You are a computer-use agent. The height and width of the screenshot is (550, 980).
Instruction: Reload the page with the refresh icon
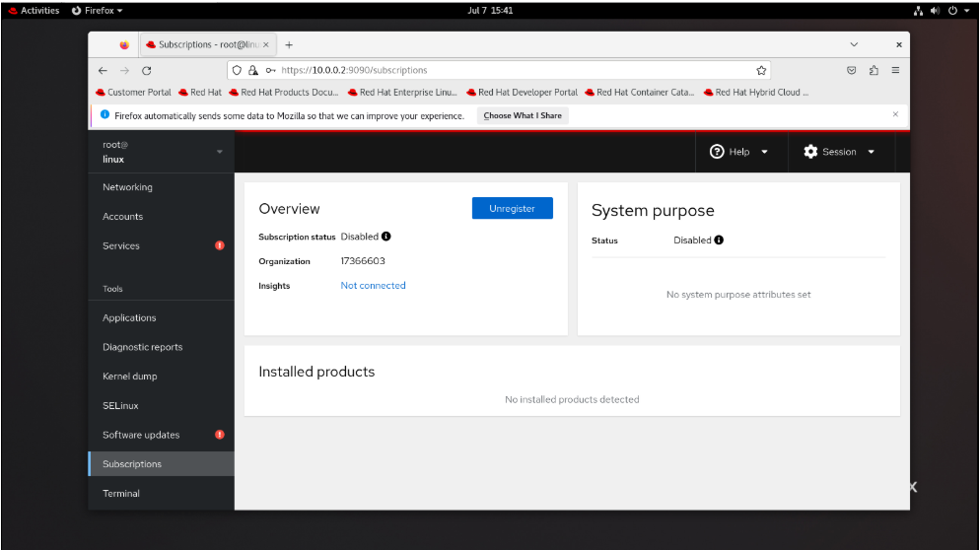146,71
